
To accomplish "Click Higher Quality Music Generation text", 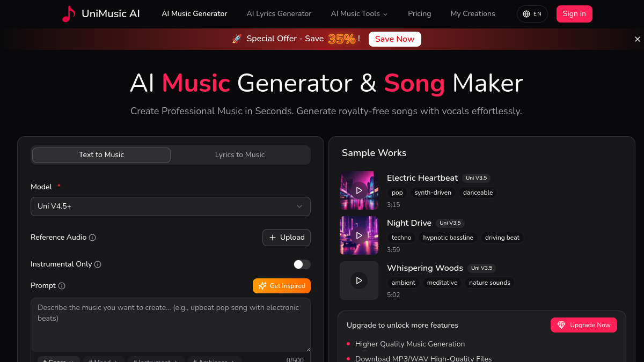I will pyautogui.click(x=410, y=344).
